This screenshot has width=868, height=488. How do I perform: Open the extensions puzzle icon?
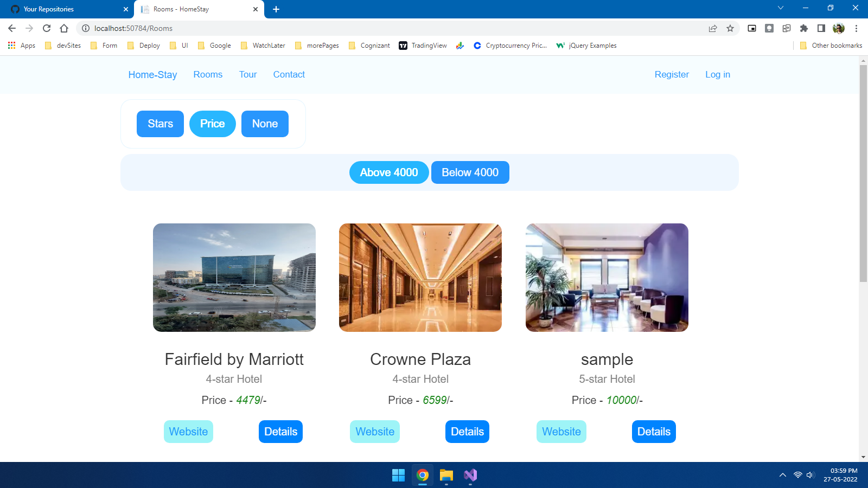click(804, 28)
